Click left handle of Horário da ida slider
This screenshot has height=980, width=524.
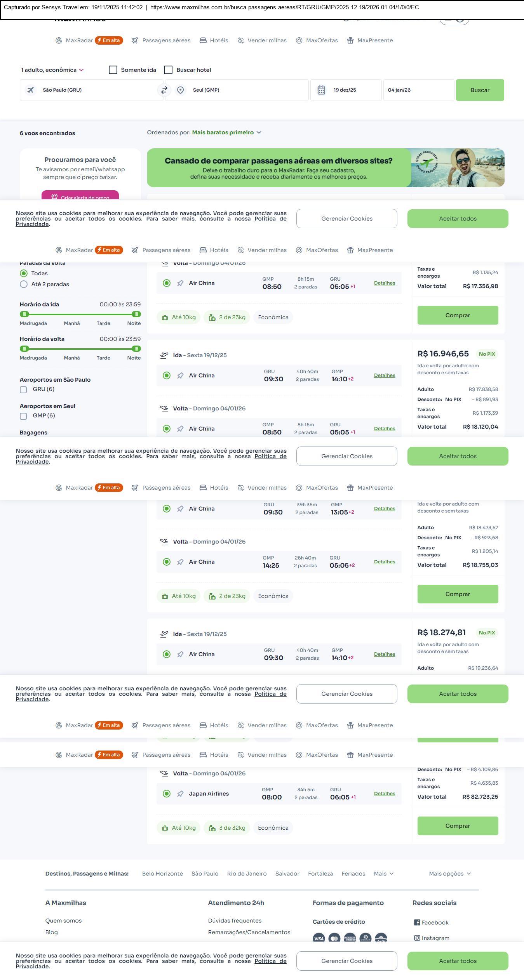(24, 314)
